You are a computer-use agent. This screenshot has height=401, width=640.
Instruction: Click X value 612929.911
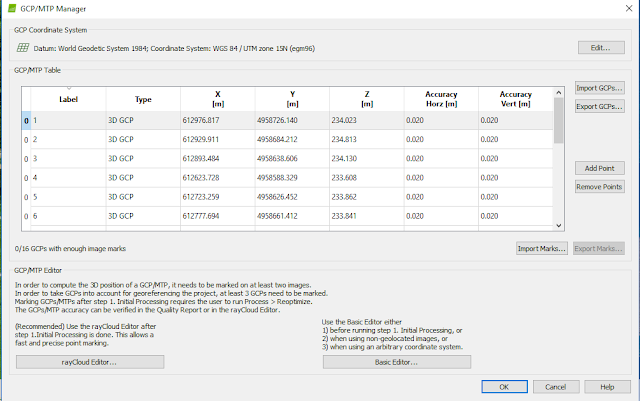click(x=201, y=139)
